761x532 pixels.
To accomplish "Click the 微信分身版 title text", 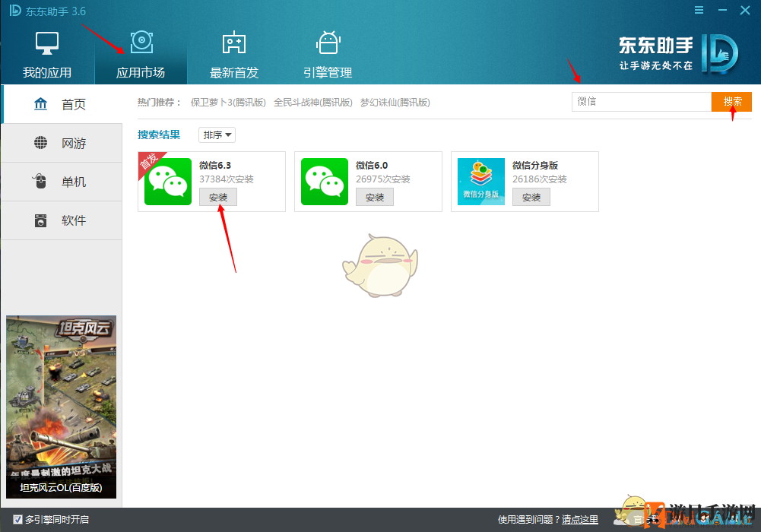I will 535,166.
